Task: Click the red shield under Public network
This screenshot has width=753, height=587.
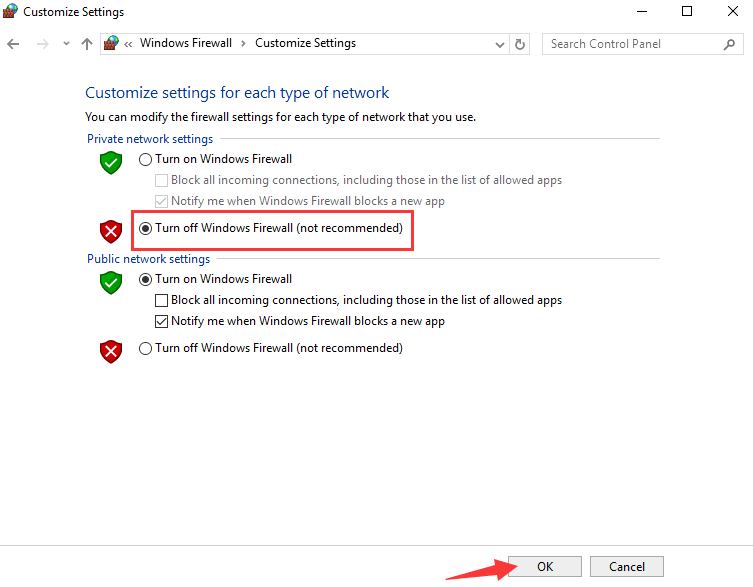Action: [x=111, y=351]
